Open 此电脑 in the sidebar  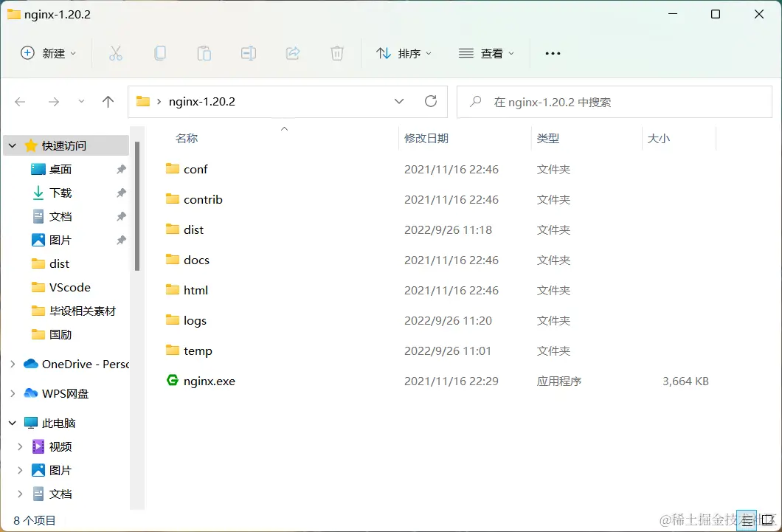coord(58,423)
